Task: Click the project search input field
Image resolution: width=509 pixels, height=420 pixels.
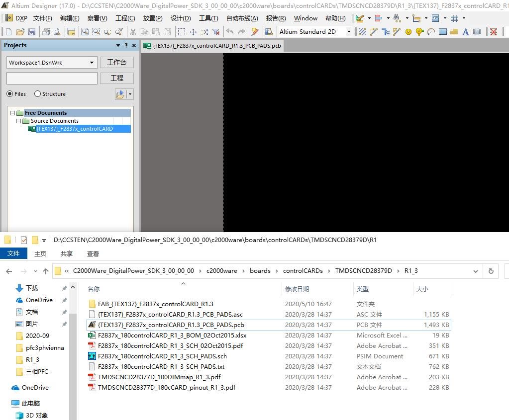Action: 52,78
